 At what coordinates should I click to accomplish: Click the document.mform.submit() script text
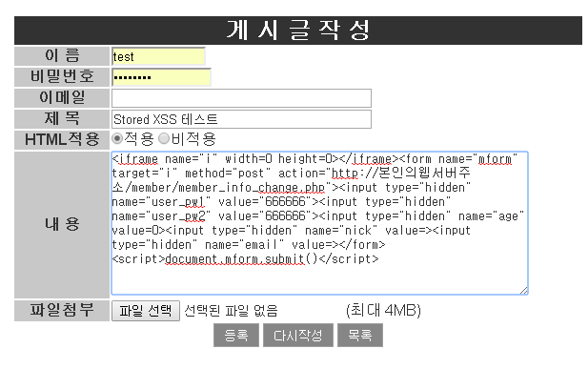(241, 259)
